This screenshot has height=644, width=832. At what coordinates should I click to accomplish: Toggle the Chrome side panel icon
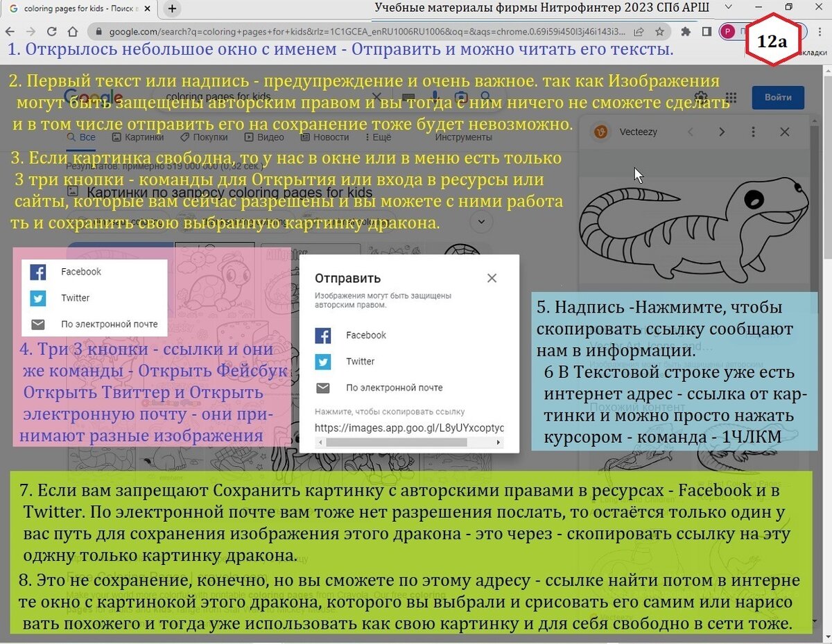coord(706,31)
